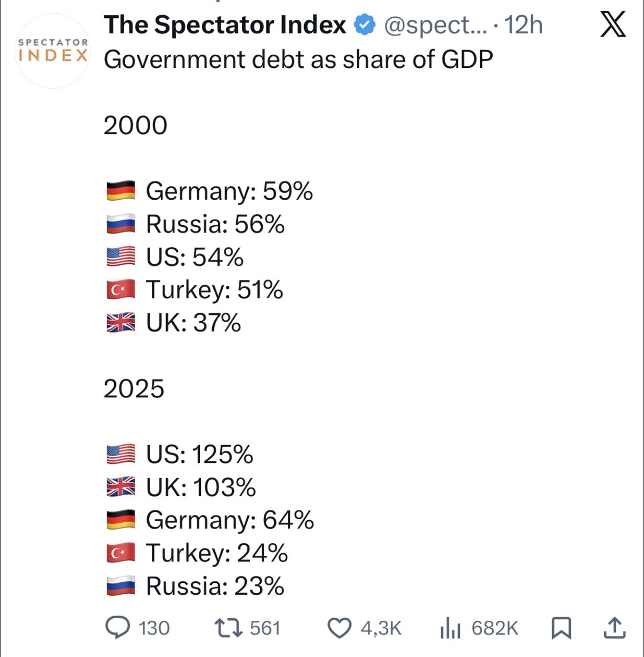Click the tweet text 'Government debt as share of GDP'

point(298,60)
